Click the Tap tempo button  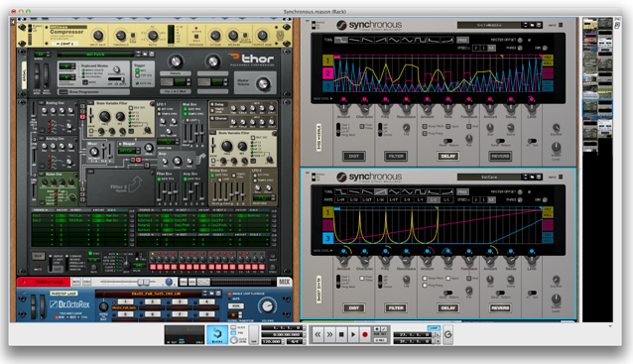pos(254,334)
